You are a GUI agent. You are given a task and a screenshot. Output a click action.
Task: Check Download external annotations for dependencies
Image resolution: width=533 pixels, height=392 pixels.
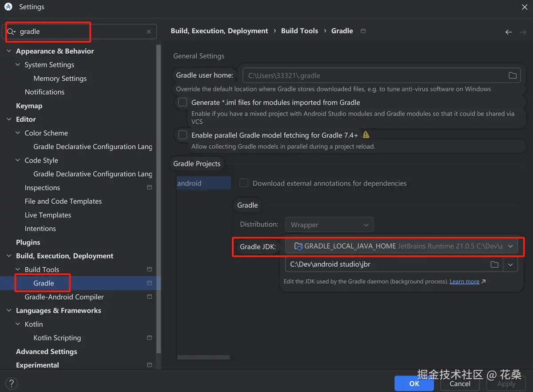tap(244, 183)
